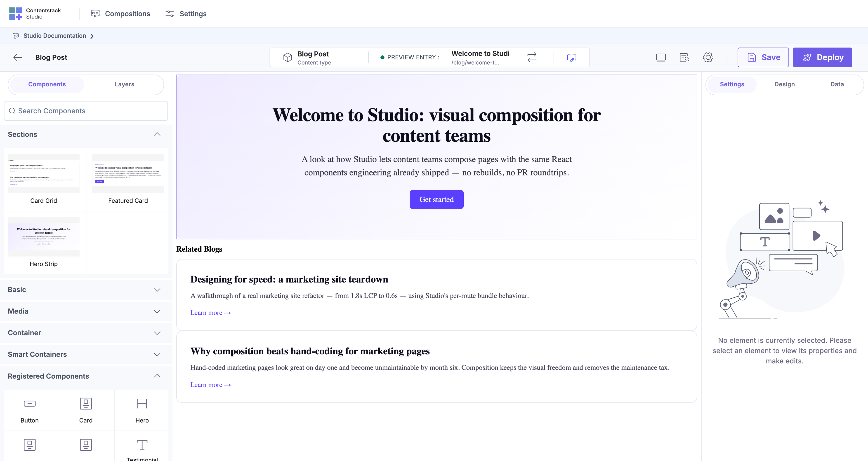Open composition settings gear icon
868x461 pixels.
point(708,58)
